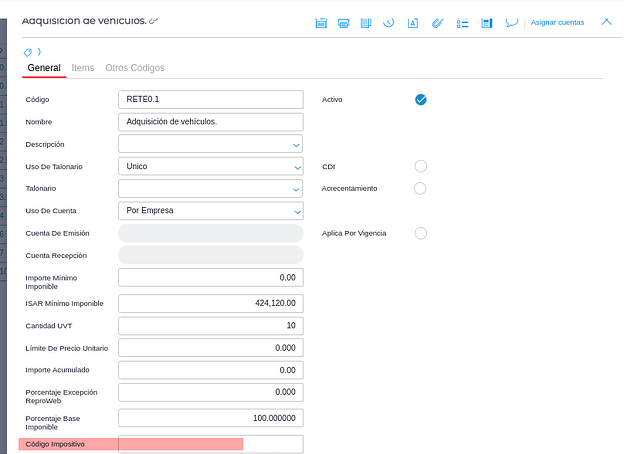Enable the CDI option
This screenshot has height=454, width=624.
tap(420, 166)
